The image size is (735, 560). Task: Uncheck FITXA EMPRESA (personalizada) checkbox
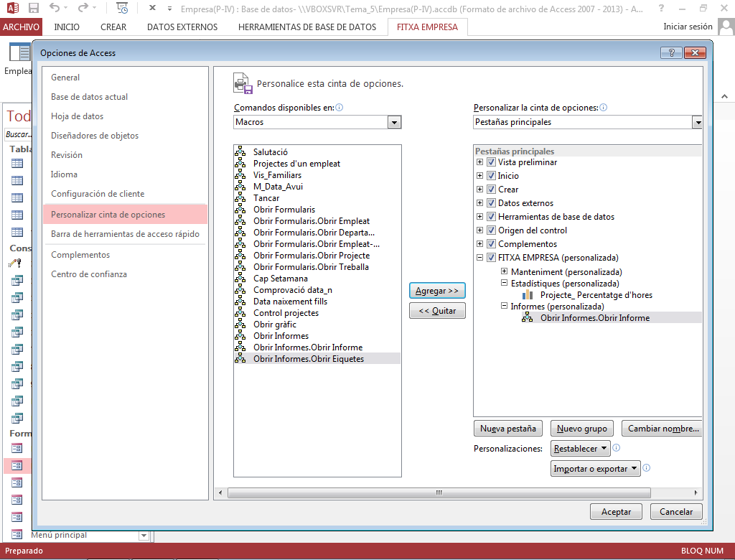click(491, 258)
